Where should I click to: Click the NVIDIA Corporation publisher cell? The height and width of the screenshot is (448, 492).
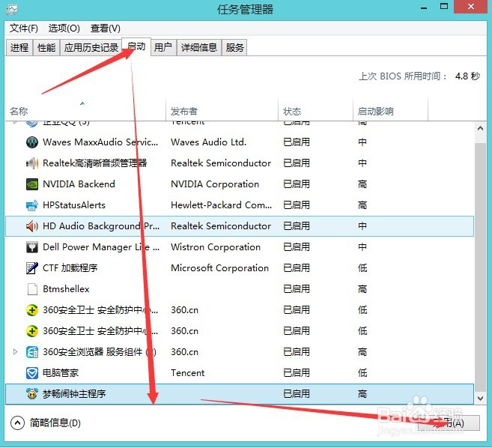(215, 184)
